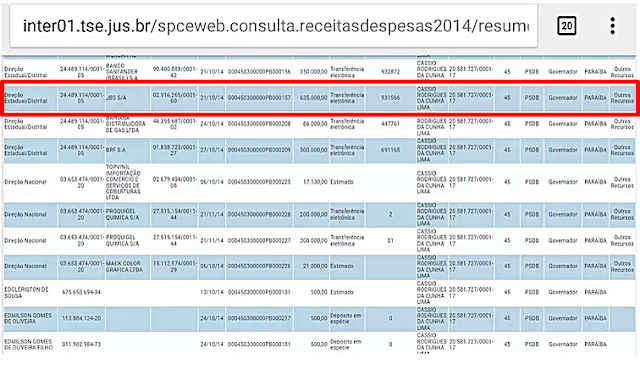The height and width of the screenshot is (369, 640).
Task: Select the BANCO SANTANDER (BRASIL) S.A. cell
Action: [x=128, y=72]
